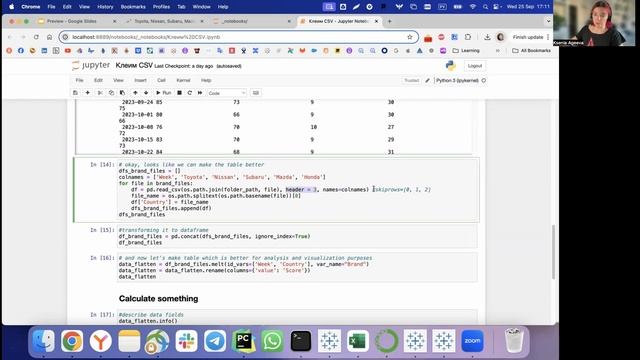Move selected cell down arrow icon
Viewport: 640px width, 360px height.
pos(146,93)
